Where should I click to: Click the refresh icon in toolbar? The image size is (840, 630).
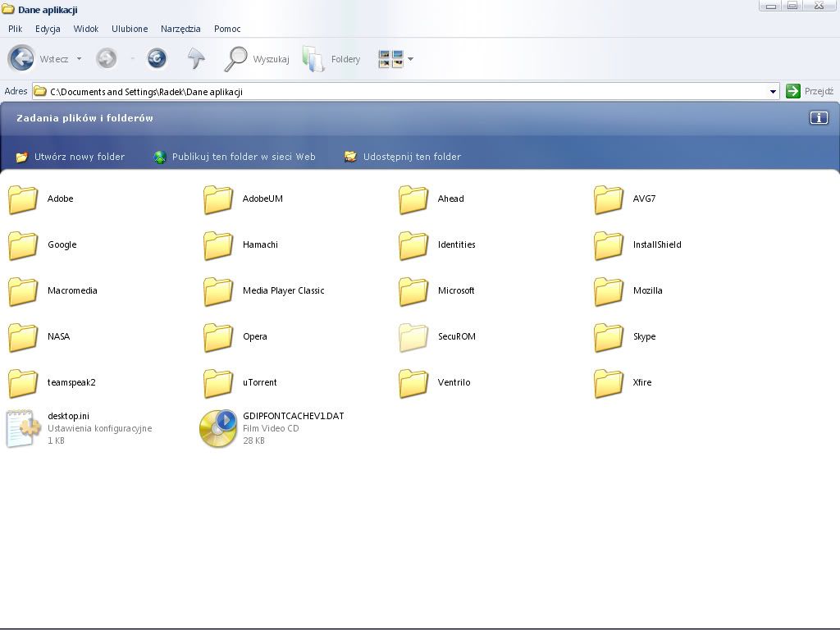[x=157, y=58]
